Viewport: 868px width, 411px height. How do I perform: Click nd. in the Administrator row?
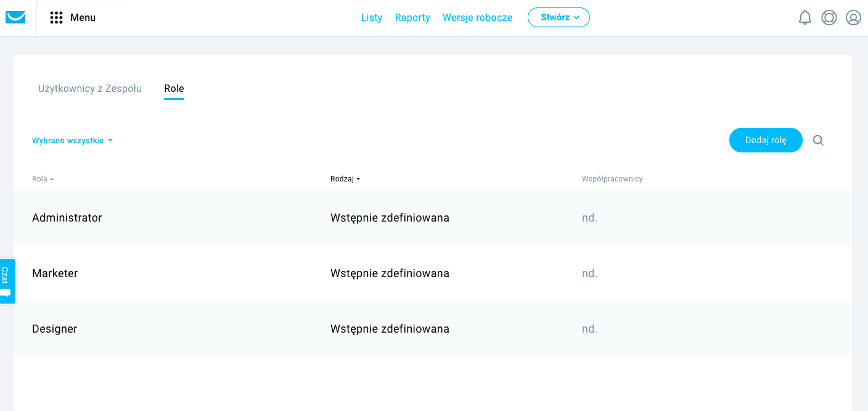pos(590,218)
